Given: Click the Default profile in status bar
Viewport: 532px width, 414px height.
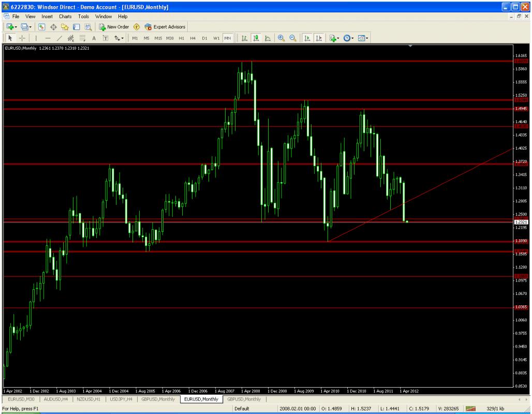Looking at the screenshot, I should click(242, 409).
